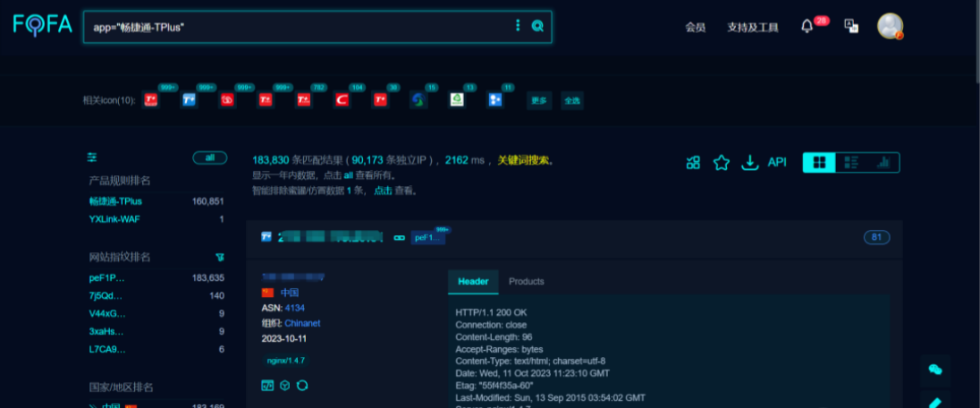Select the T+ icon with 30 badge
The image size is (980, 408).
pos(379,99)
